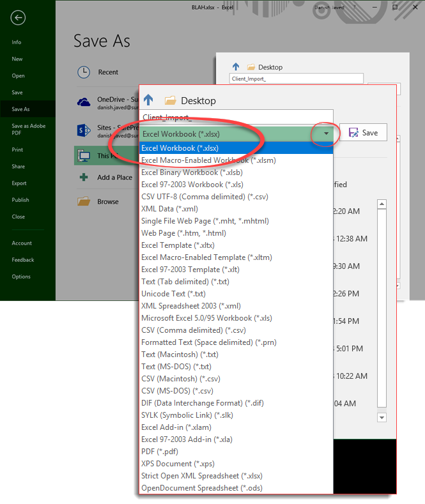Open the Browse folder icon
This screenshot has width=425, height=504.
tap(83, 201)
